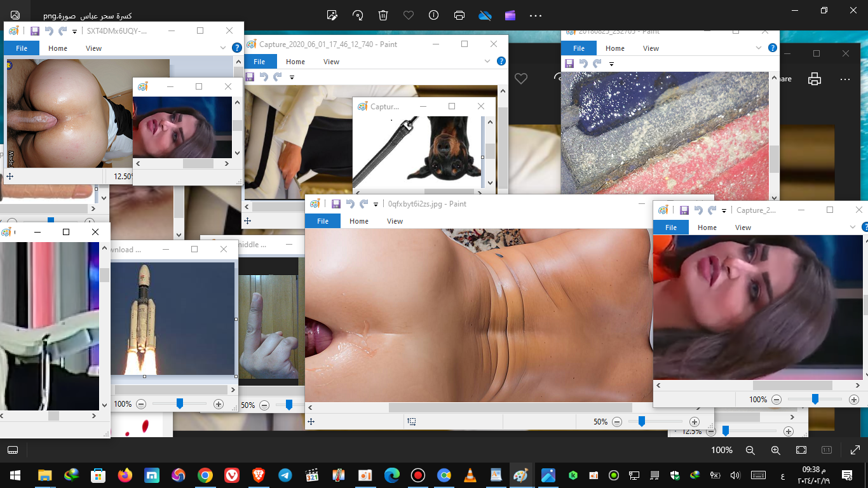Expand the ribbon chevron in 20180825 Paint window
This screenshot has height=488, width=868.
tap(757, 48)
